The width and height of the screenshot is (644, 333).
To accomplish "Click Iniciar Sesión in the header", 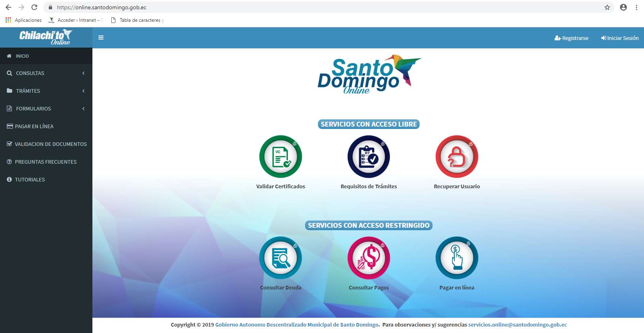I will [620, 38].
